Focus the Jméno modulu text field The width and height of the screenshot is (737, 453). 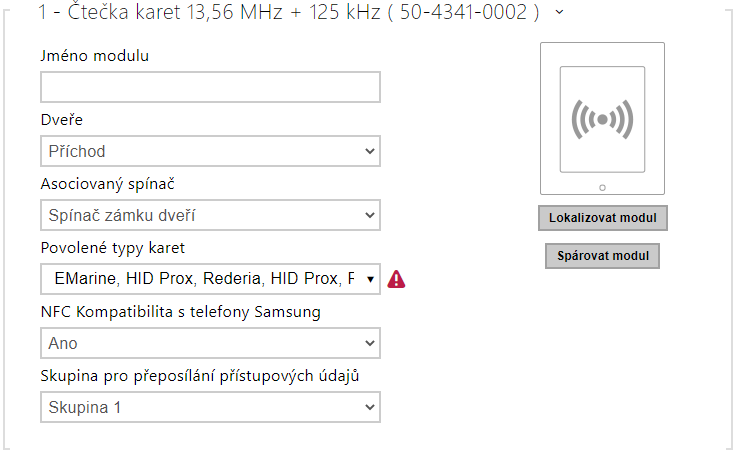click(211, 87)
